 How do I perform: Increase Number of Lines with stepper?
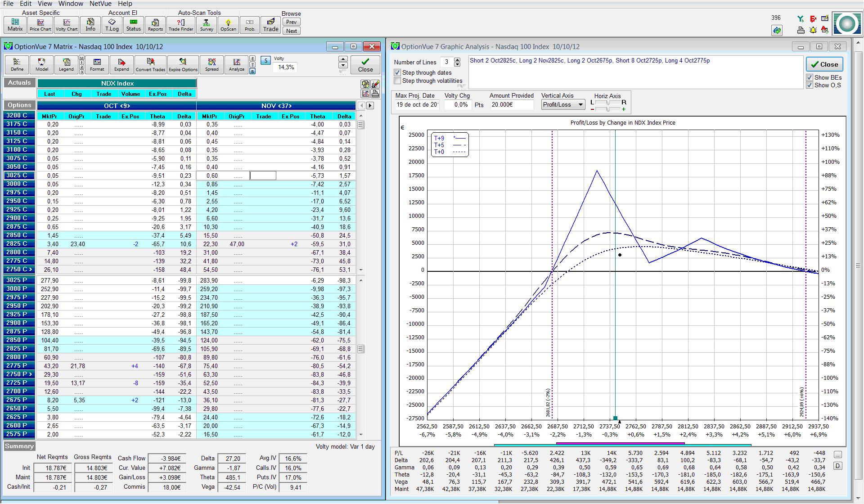457,60
